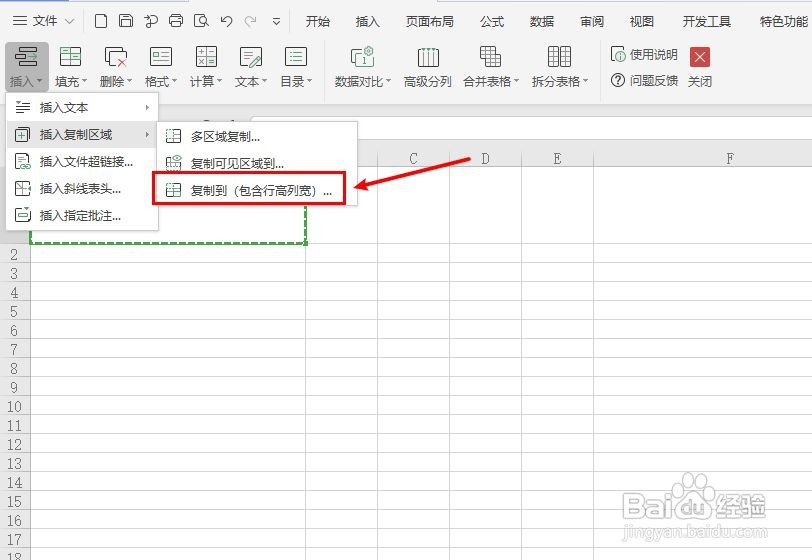
Task: Open the 使用说明 help link
Action: tap(644, 54)
